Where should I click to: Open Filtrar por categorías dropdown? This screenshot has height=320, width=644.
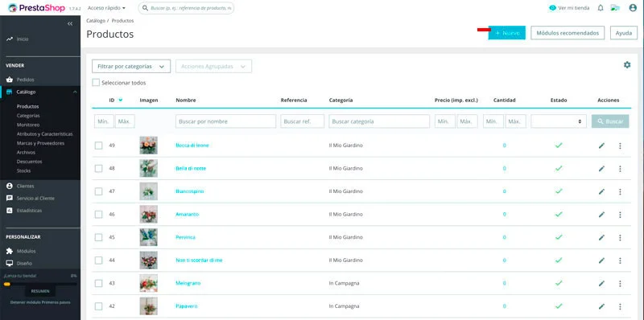[x=131, y=66]
